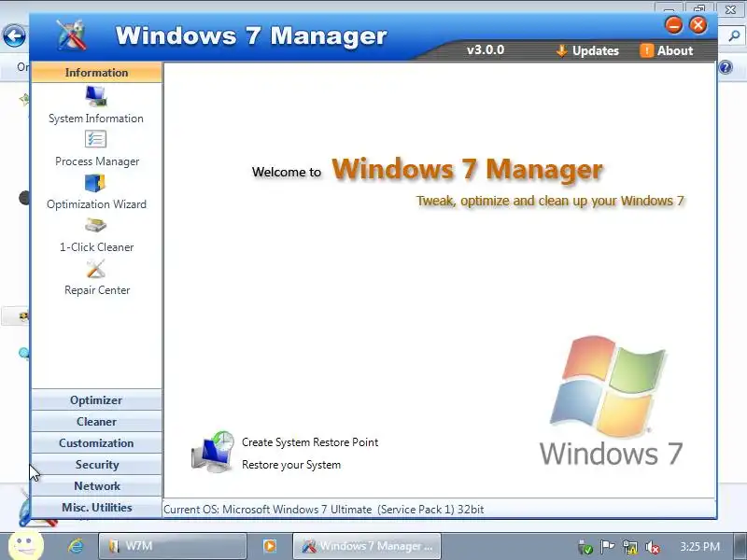Click the 3:25 PM clock

pos(699,546)
